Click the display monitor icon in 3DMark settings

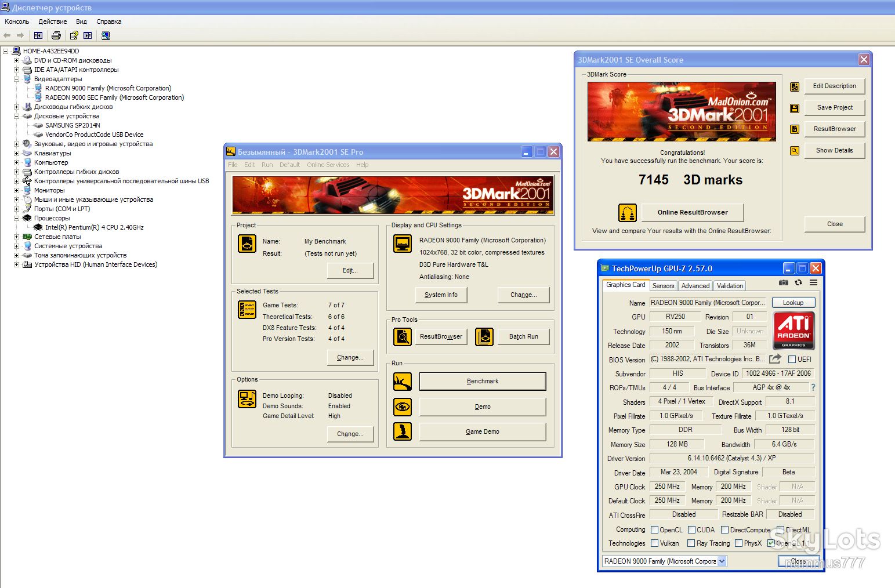(403, 244)
